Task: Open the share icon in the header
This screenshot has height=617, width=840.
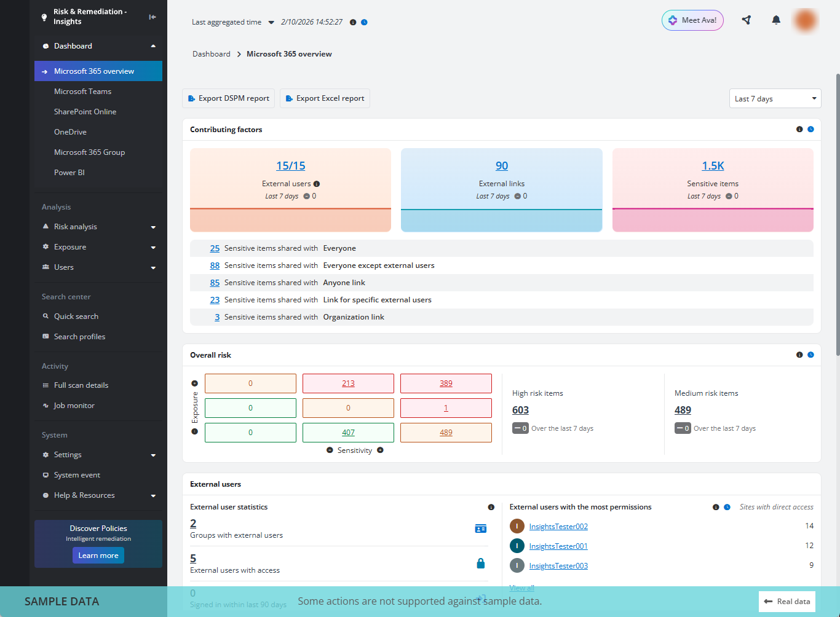Action: 747,20
